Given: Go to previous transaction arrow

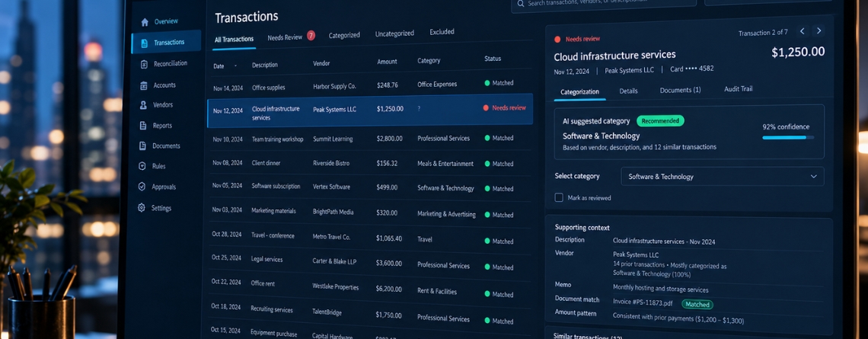Looking at the screenshot, I should click(x=802, y=31).
